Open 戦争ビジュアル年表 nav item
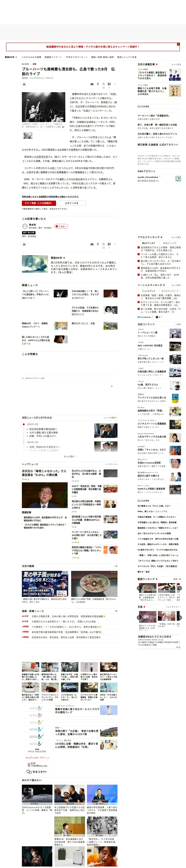The height and width of the screenshot is (868, 186). click(x=127, y=57)
